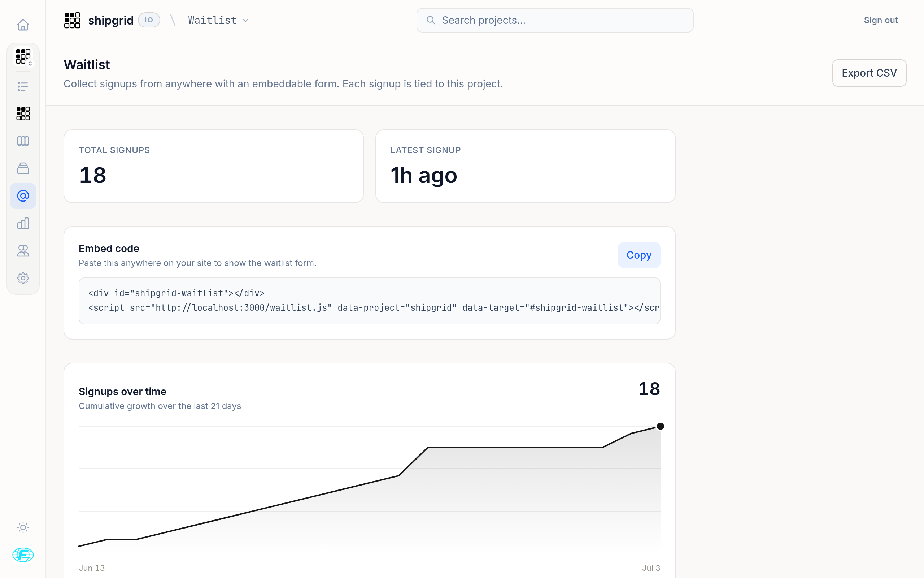Select the Waitlist at-sign sidebar icon
The width and height of the screenshot is (924, 578).
[x=23, y=196]
